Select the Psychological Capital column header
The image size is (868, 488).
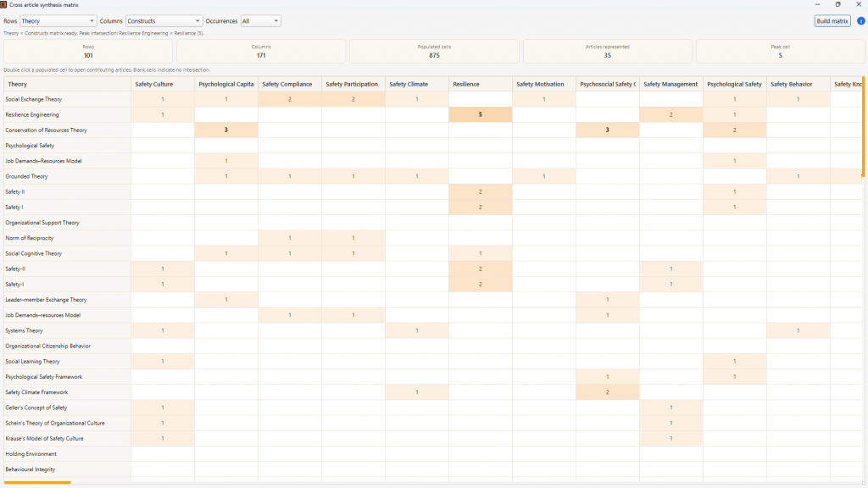coord(225,84)
